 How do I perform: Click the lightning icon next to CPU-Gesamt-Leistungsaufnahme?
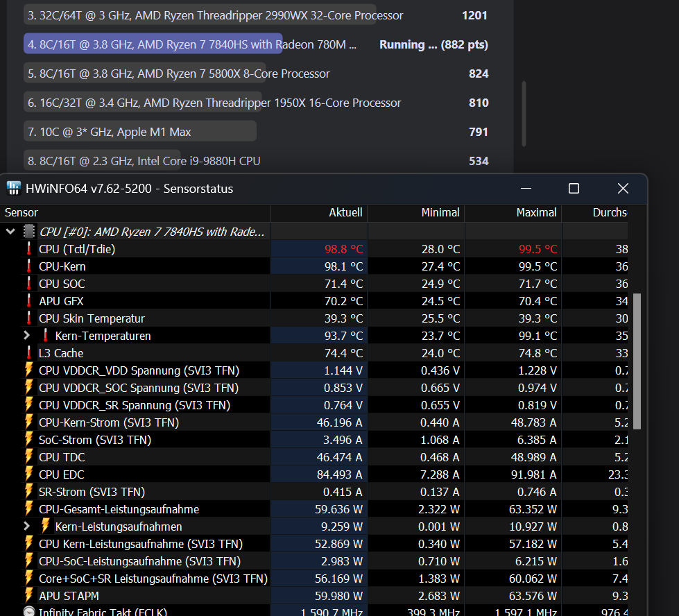[x=30, y=509]
